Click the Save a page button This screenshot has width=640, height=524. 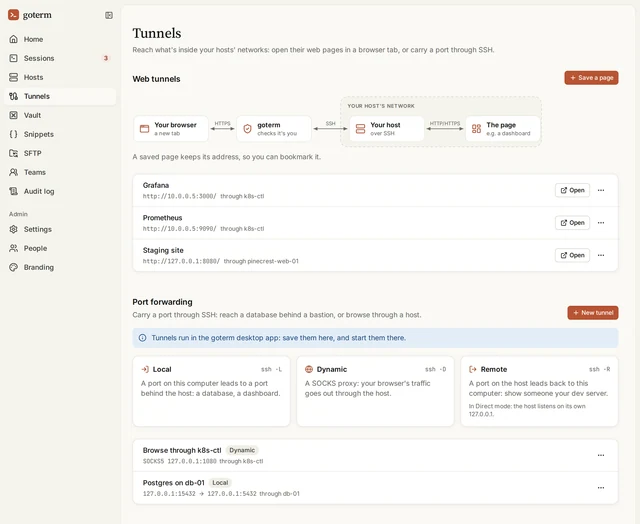(x=591, y=78)
